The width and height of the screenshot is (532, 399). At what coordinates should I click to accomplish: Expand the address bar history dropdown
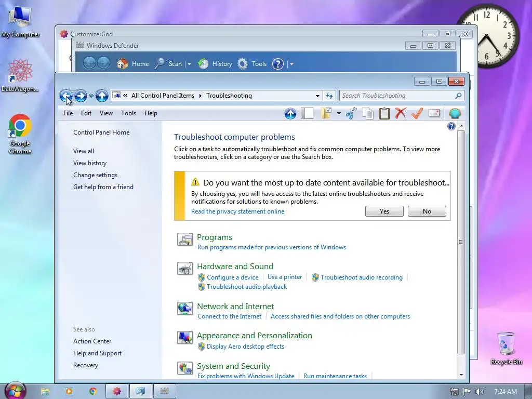pos(317,96)
